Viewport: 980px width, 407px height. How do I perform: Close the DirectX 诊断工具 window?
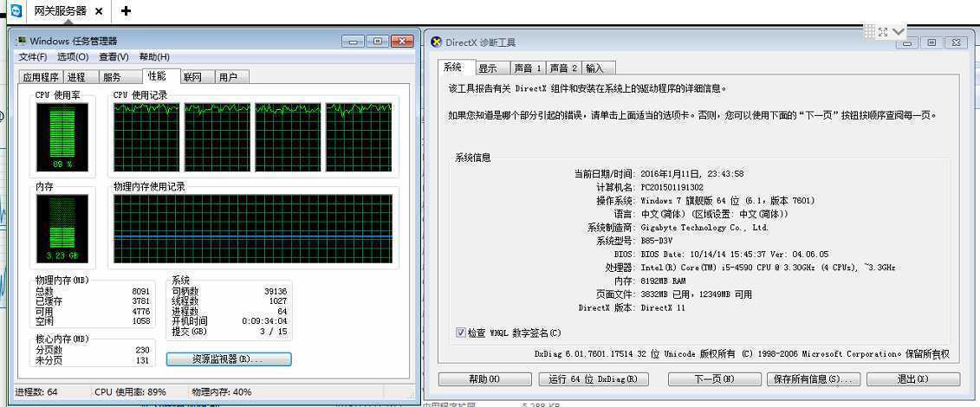[x=956, y=42]
